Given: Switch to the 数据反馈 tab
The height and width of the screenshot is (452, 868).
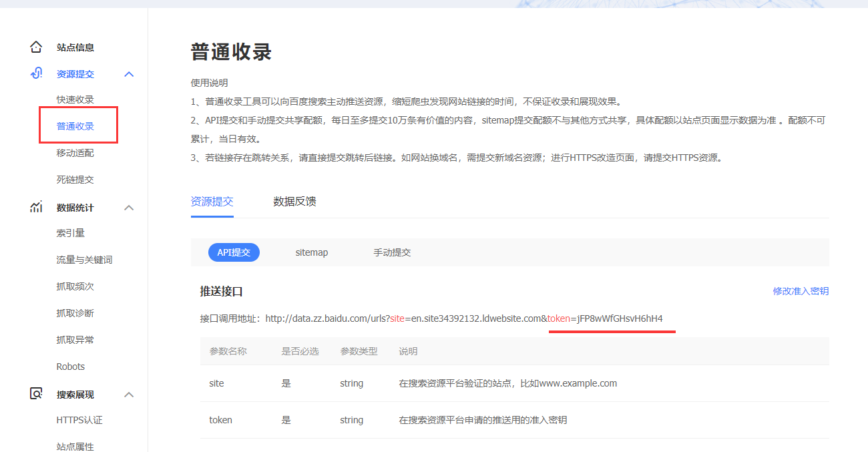Looking at the screenshot, I should point(294,201).
